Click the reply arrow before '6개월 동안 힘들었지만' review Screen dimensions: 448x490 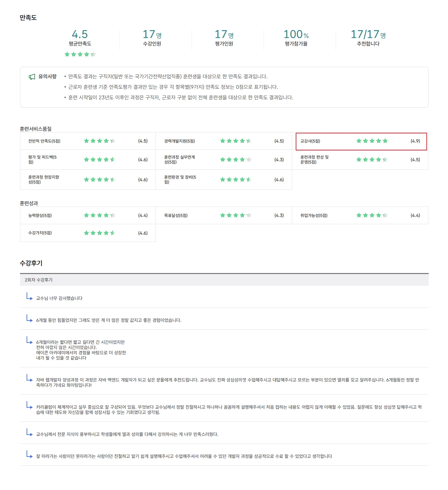point(29,318)
